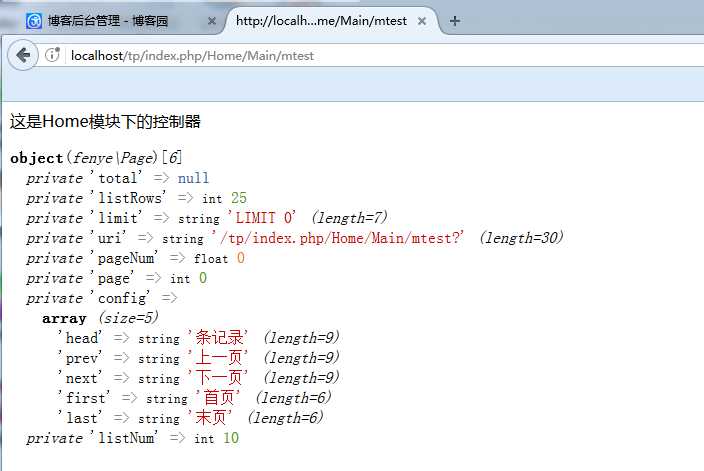The width and height of the screenshot is (704, 471).
Task: Switch to the 博客后台管理 - 博客园 tab
Action: [x=108, y=21]
